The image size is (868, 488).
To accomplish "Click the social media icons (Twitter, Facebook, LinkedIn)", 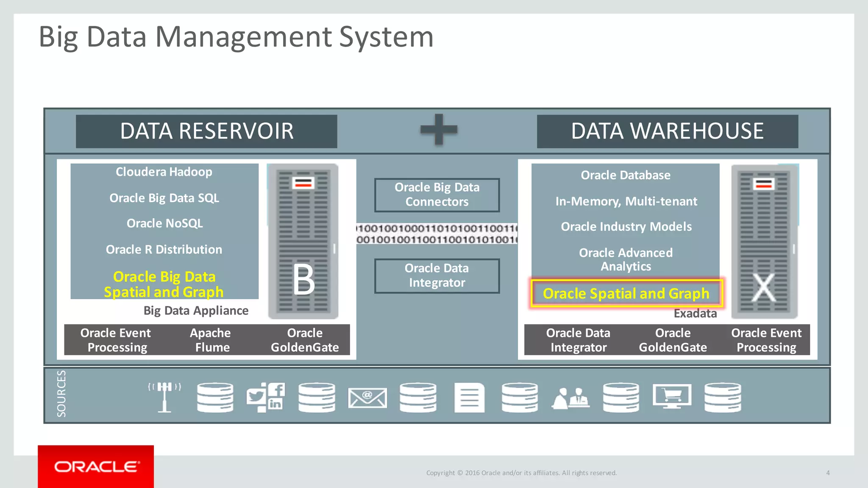I will tap(266, 397).
